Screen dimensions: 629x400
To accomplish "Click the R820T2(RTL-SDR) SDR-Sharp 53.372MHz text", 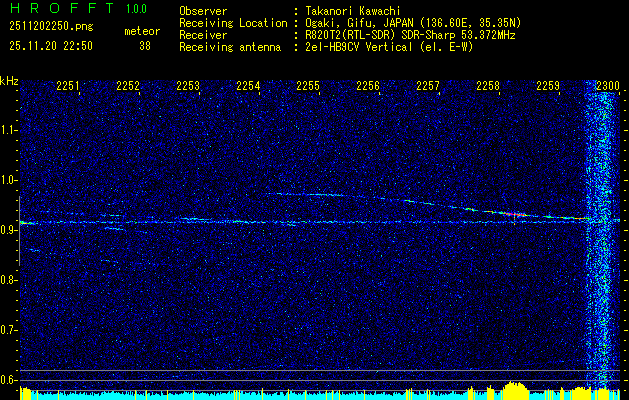I will point(410,35).
